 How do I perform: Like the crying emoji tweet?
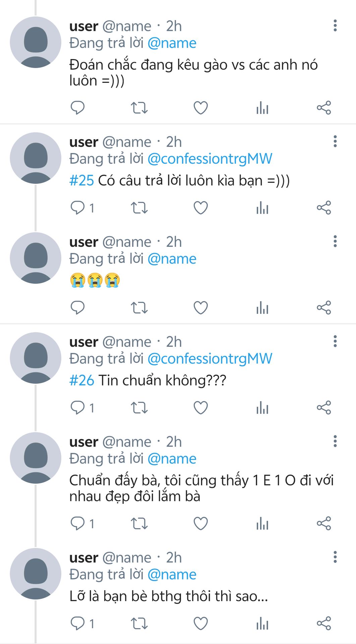pyautogui.click(x=201, y=308)
